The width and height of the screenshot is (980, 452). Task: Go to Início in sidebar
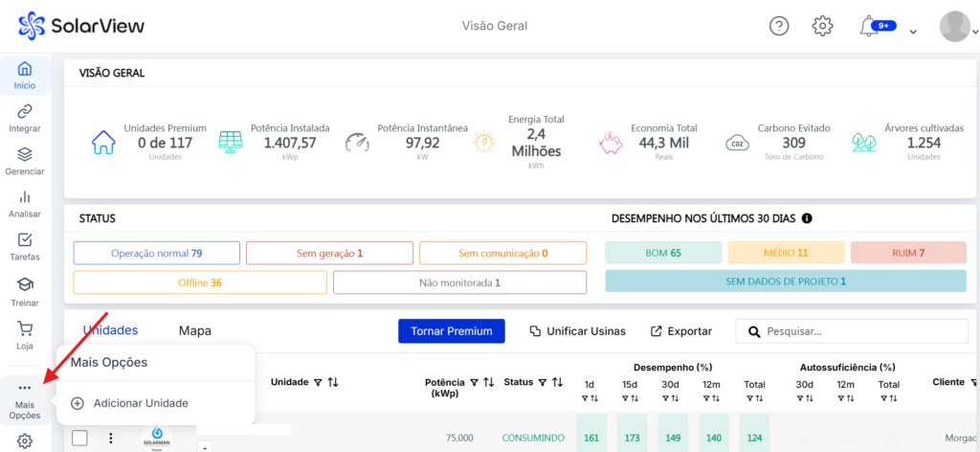click(x=25, y=76)
